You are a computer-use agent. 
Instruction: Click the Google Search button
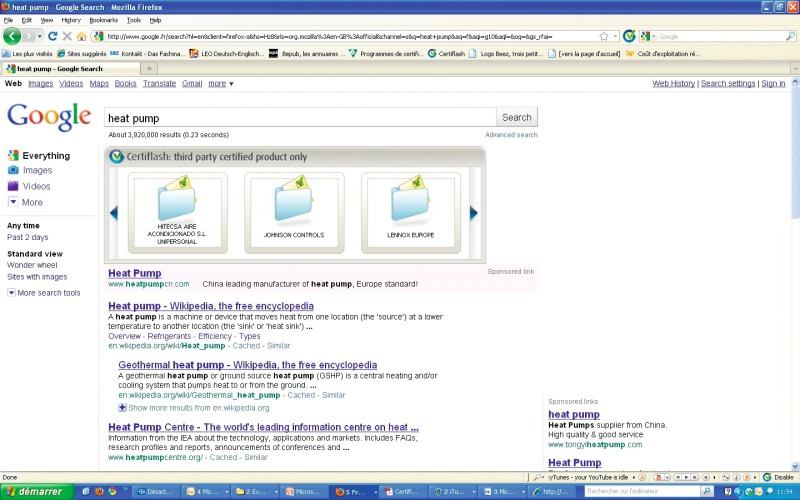[x=516, y=117]
